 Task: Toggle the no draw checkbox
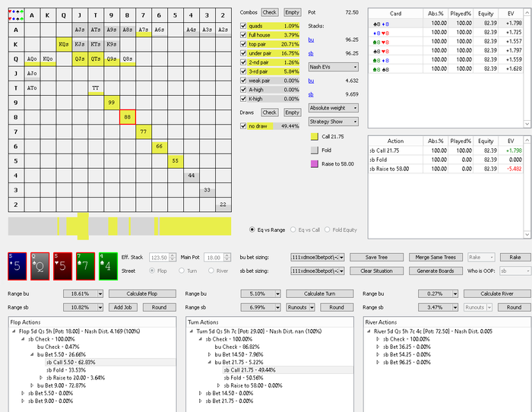tap(243, 126)
